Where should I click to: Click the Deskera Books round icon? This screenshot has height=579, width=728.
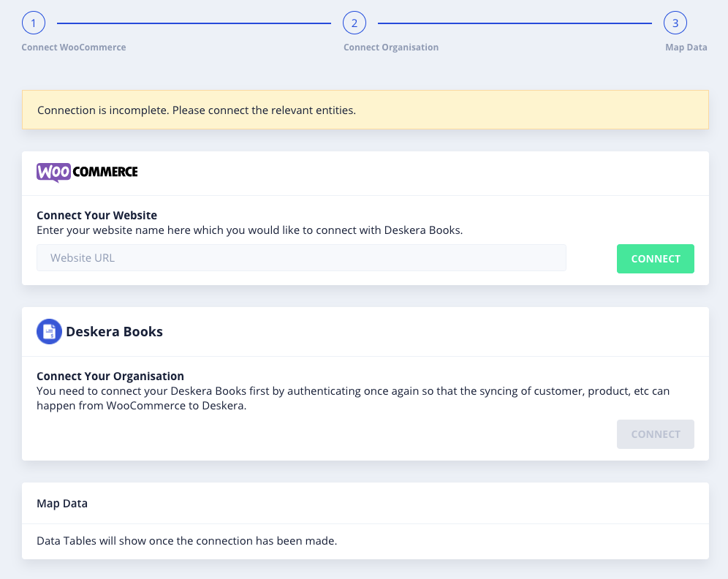[x=49, y=331]
